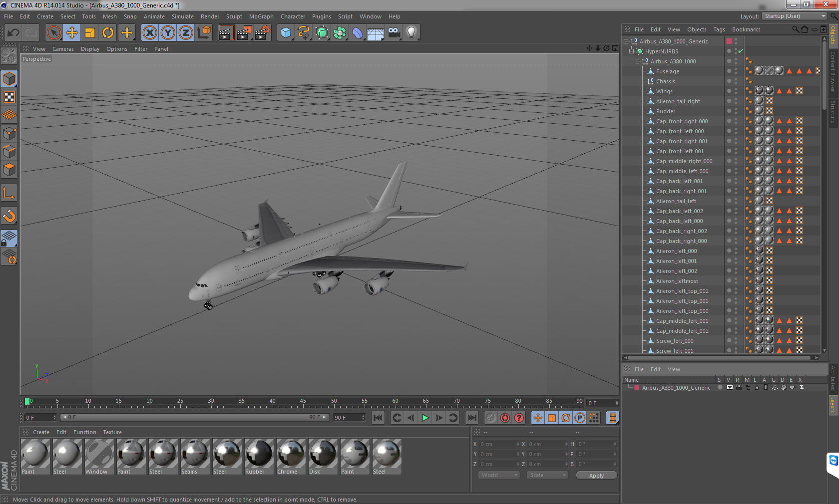
Task: Add a Cube primitive object
Action: [x=286, y=33]
